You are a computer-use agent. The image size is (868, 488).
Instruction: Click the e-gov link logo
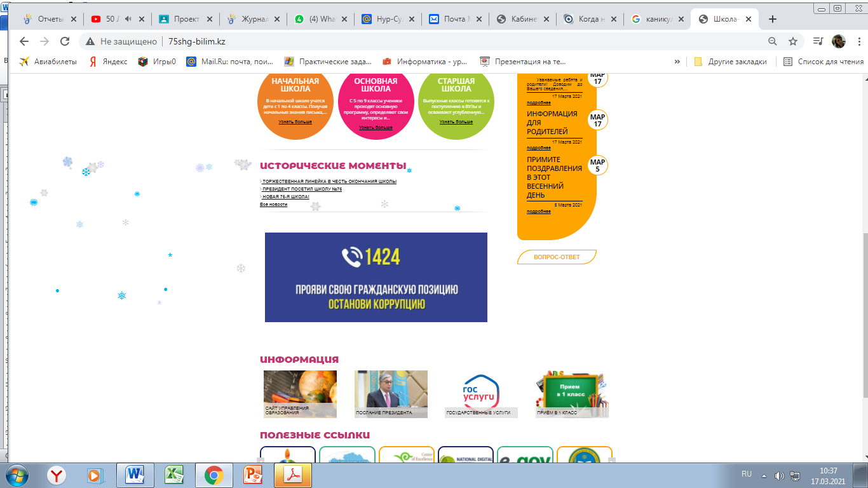coord(525,455)
